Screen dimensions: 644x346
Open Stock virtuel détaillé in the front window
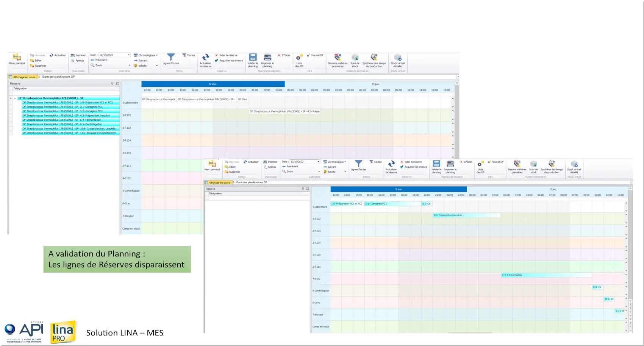tap(574, 167)
